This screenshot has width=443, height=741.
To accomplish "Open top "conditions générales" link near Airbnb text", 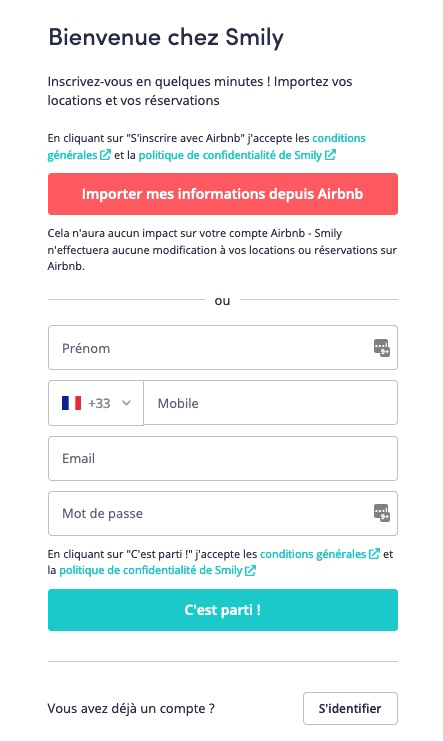I will coord(206,146).
